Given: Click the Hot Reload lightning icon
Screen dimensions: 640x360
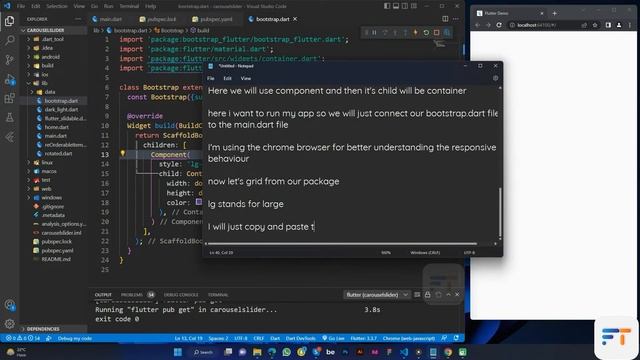Looking at the screenshot, I should (x=416, y=32).
